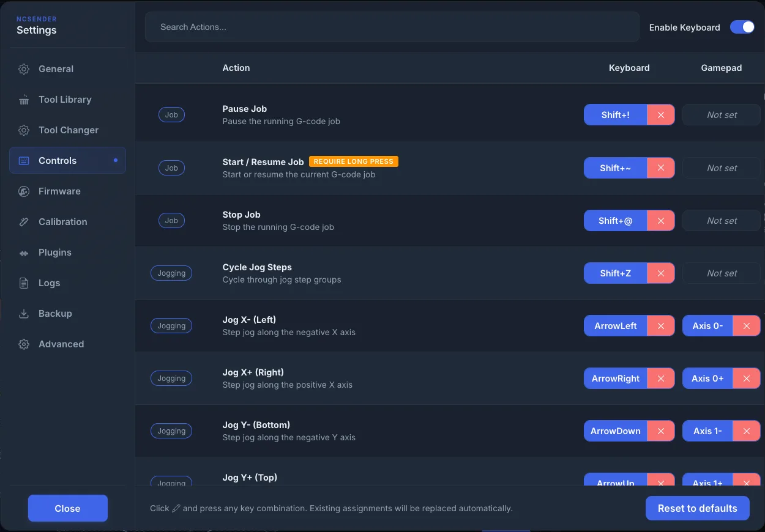Open the Calibration settings section

(x=67, y=222)
